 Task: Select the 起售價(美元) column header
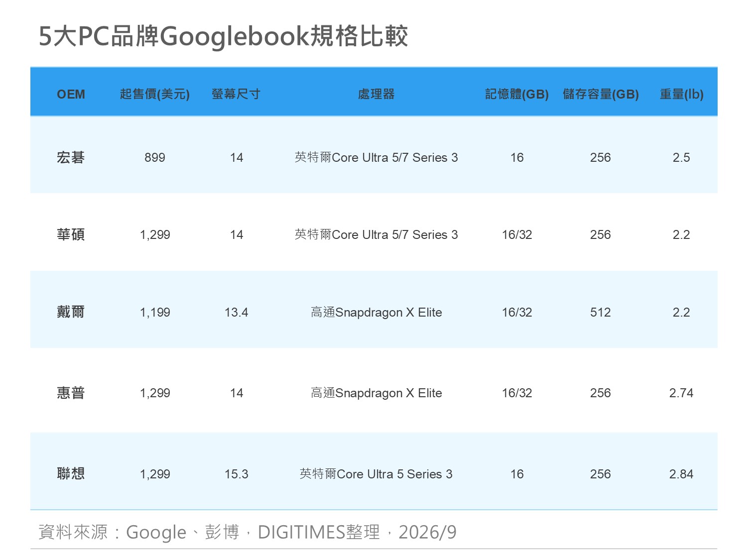tap(154, 94)
